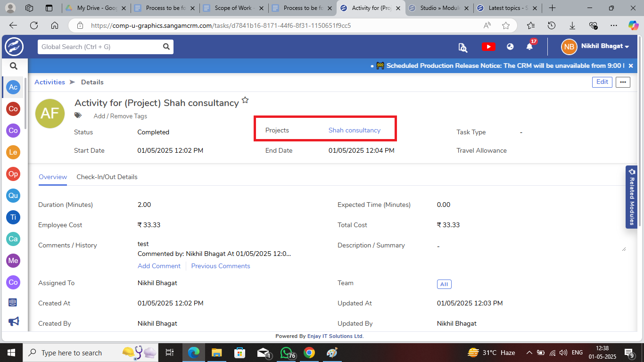Open the Previous Comments link
644x362 pixels.
click(221, 266)
